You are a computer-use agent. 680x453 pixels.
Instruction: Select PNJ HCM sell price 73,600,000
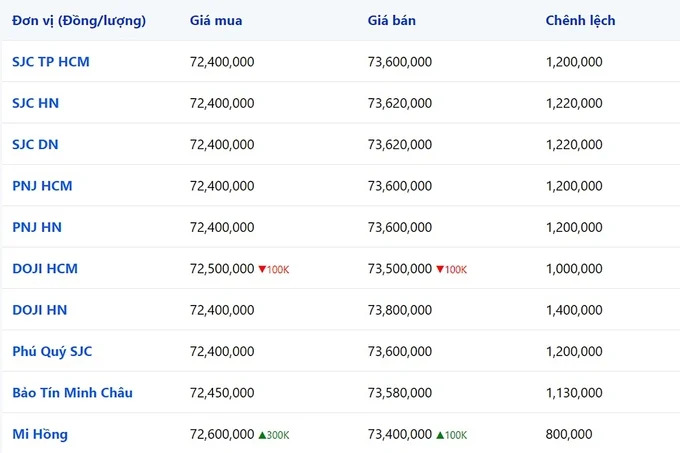(x=400, y=186)
